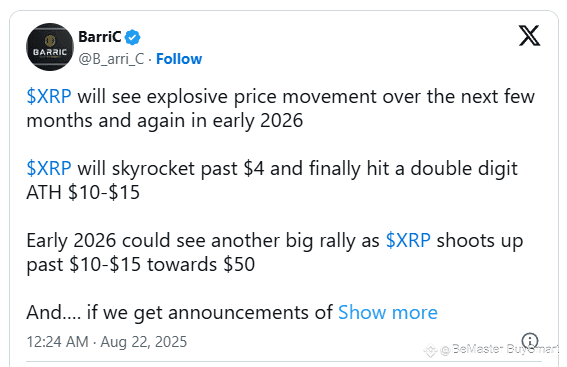This screenshot has height=367, width=567.
Task: Open the @B_arri_C handle
Action: [x=111, y=59]
